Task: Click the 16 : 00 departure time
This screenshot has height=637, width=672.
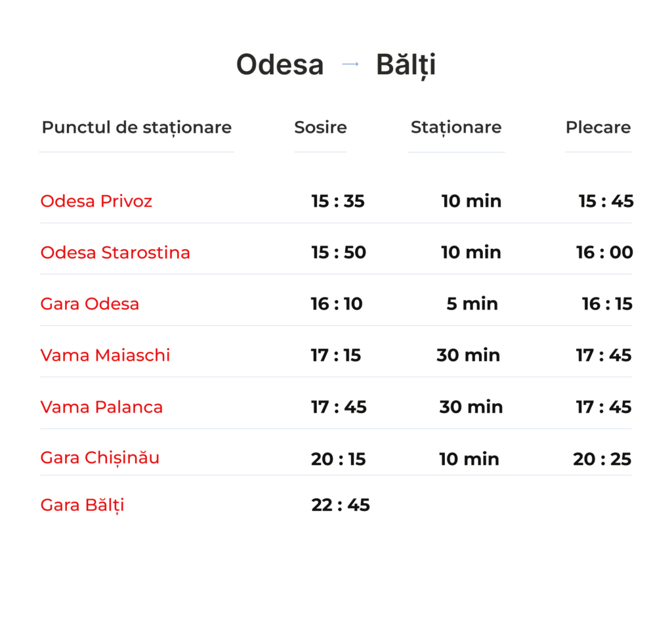Action: point(604,252)
